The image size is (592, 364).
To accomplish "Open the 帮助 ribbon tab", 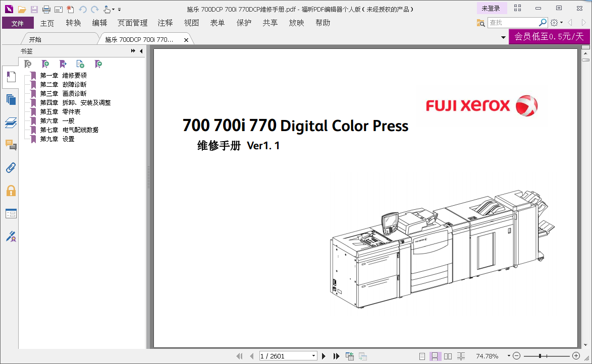I will click(x=323, y=23).
